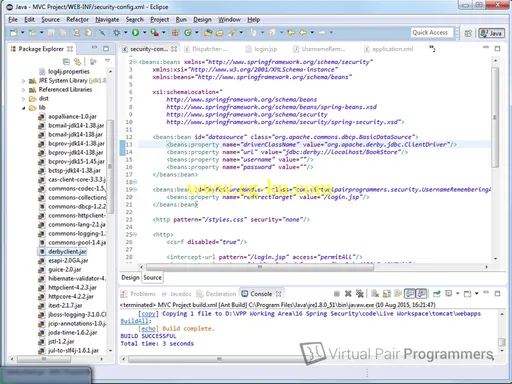Open the Debug button dropdown arrow
This screenshot has width=512, height=384.
pos(126,32)
